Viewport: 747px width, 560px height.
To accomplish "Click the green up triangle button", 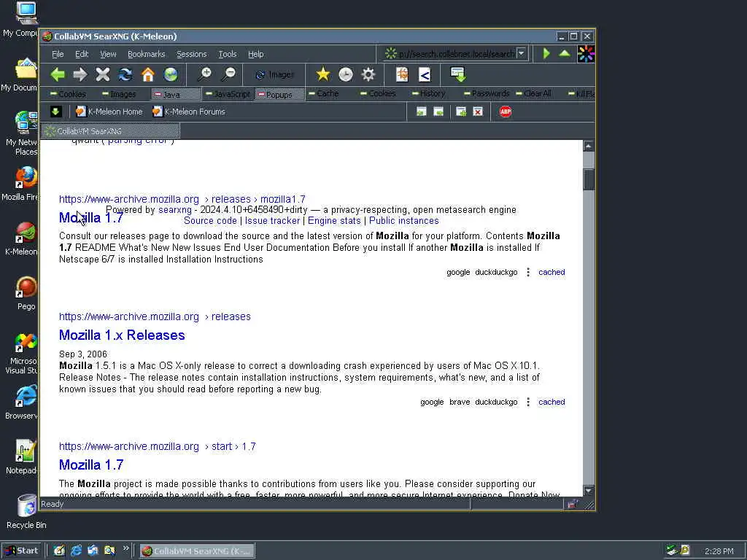I will (565, 53).
